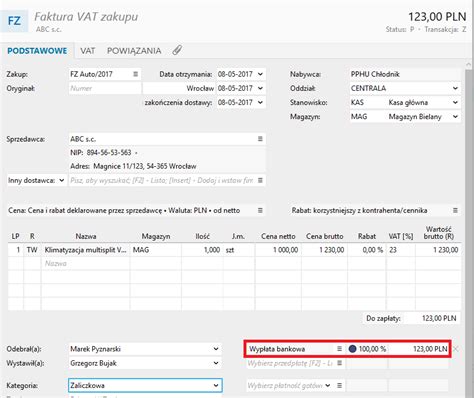Expand the Wystawił(a) Grzegorz Bujak dropdown

click(216, 363)
